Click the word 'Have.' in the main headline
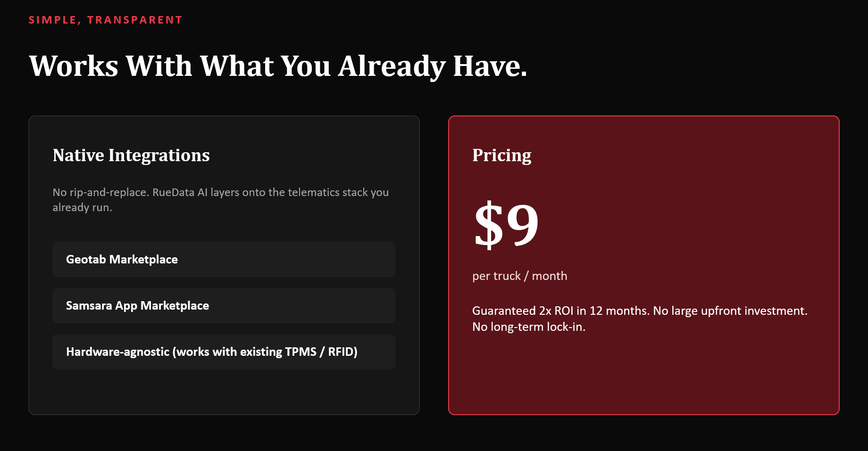Screen dimensions: 868x451 pyautogui.click(x=490, y=66)
